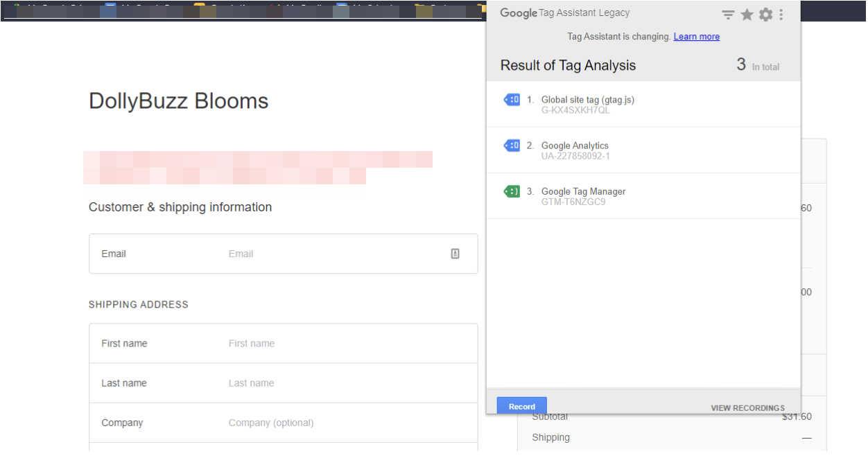This screenshot has width=868, height=467.
Task: Open the three-dot more options menu
Action: pyautogui.click(x=781, y=15)
